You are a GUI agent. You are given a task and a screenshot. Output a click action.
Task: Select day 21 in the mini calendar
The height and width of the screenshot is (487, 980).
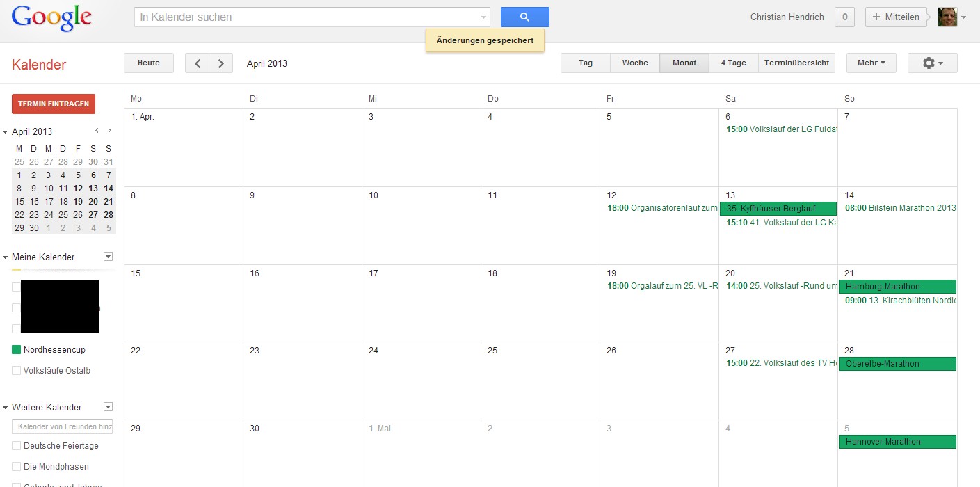[x=109, y=202]
